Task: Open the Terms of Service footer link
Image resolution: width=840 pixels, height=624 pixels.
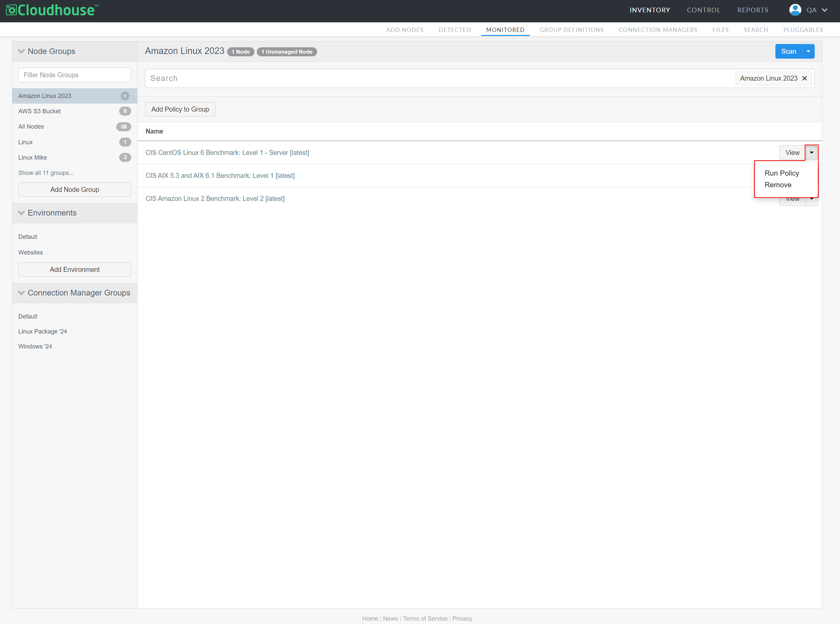Action: 425,618
